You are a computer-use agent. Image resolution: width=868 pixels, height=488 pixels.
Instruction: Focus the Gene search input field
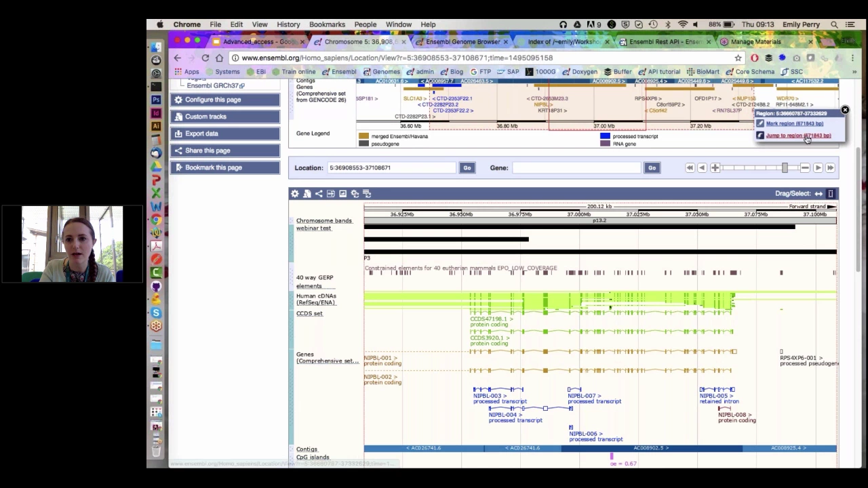[576, 167]
